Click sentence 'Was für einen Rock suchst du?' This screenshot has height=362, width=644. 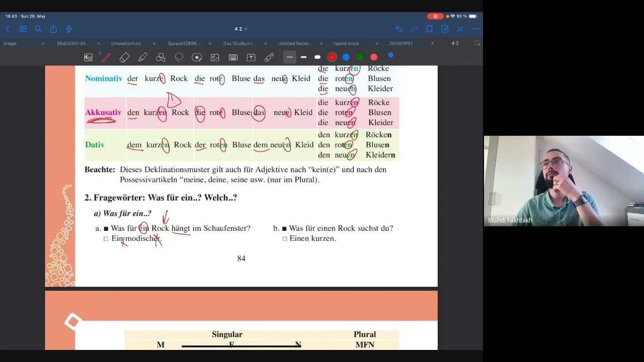(341, 228)
